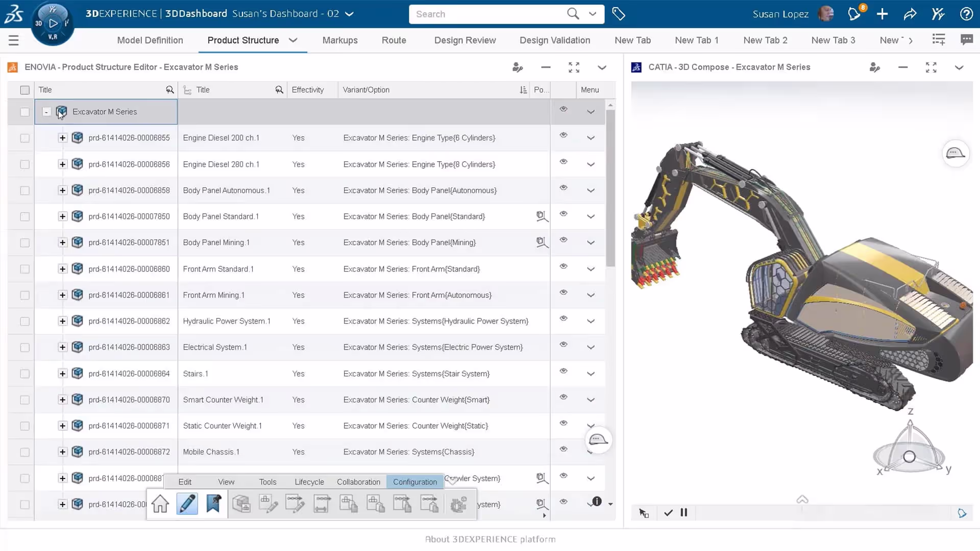Open row menu chevron for Electrical System.1
The height and width of the screenshot is (551, 980).
pyautogui.click(x=591, y=347)
